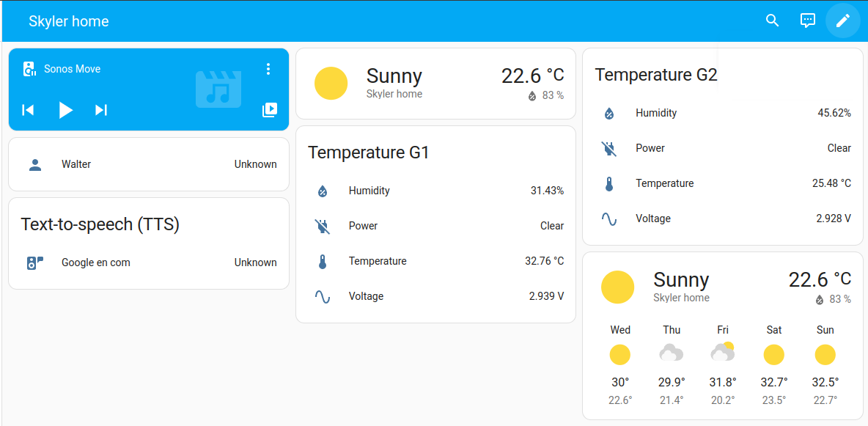Click Thursday forecast cloudy icon
This screenshot has height=426, width=868.
pyautogui.click(x=671, y=354)
